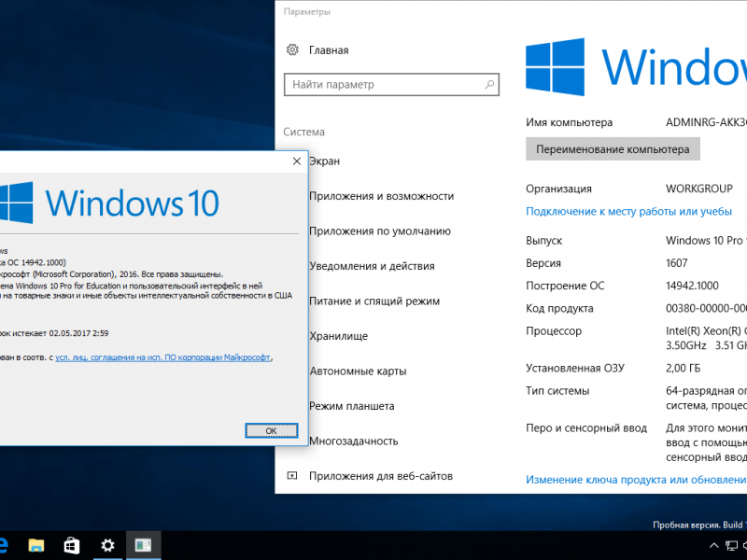This screenshot has height=560, width=747.
Task: Open Питание и спящий режим
Action: pos(374,301)
